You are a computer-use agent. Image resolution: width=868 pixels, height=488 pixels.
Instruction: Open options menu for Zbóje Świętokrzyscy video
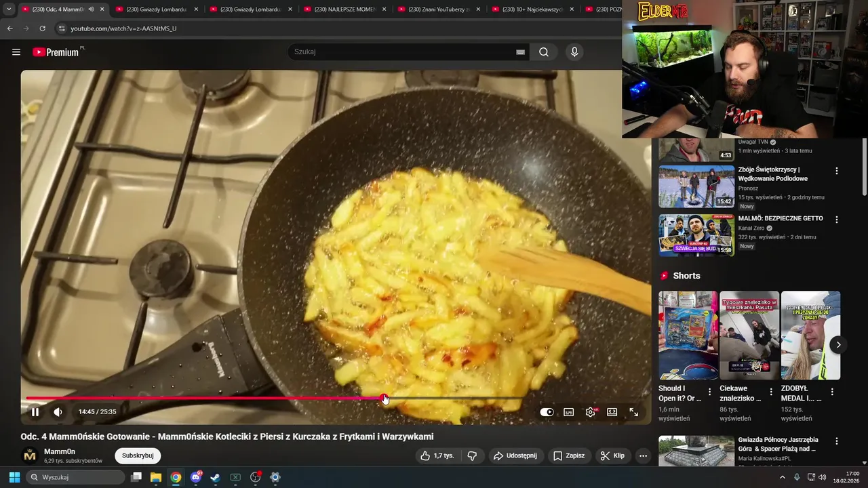click(x=836, y=171)
